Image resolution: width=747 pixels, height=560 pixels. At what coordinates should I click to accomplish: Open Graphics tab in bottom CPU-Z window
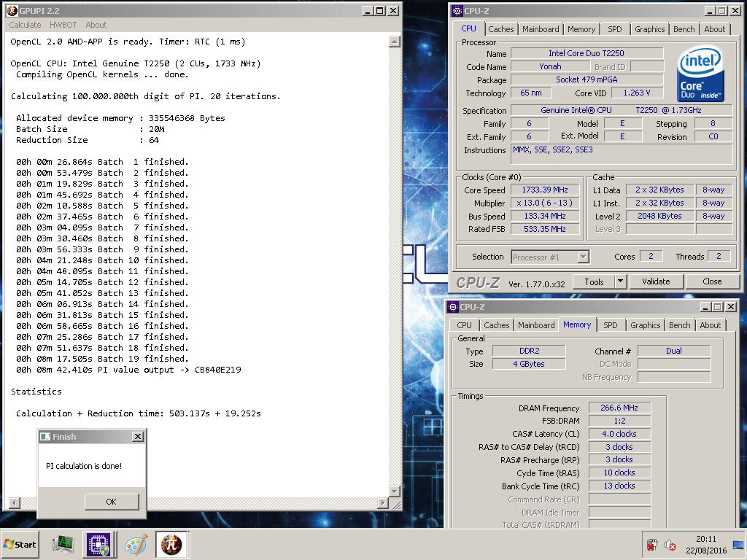tap(645, 325)
